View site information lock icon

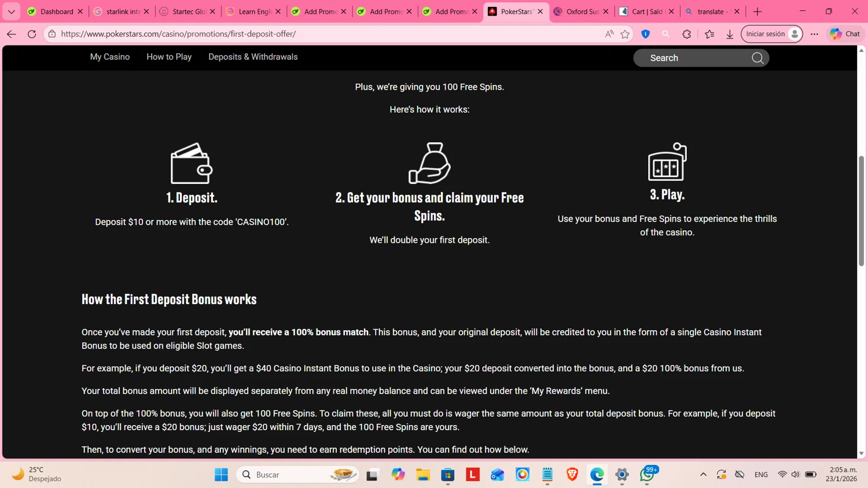(x=52, y=34)
